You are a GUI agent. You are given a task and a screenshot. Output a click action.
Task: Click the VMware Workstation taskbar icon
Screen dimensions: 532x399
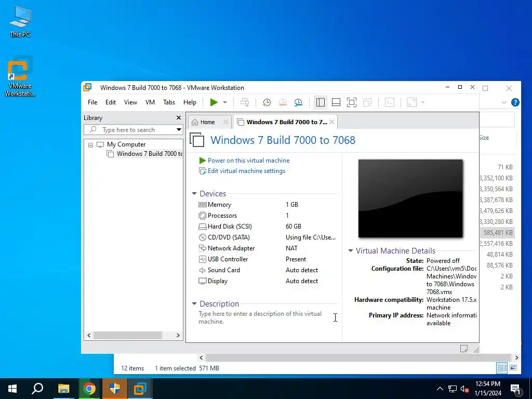tap(140, 389)
